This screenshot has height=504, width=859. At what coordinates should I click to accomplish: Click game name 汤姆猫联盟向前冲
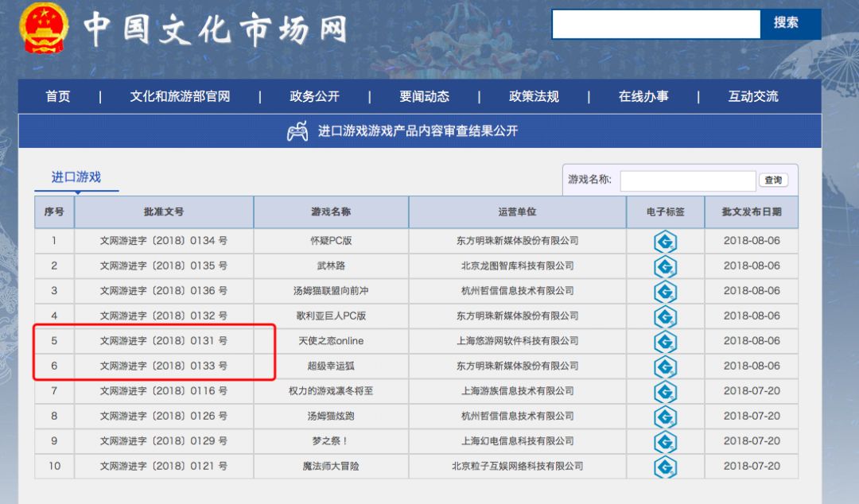(x=331, y=291)
